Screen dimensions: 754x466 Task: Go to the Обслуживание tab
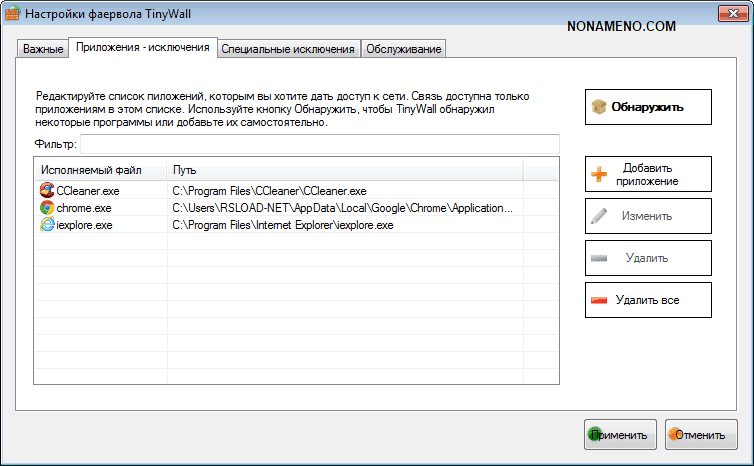[403, 49]
